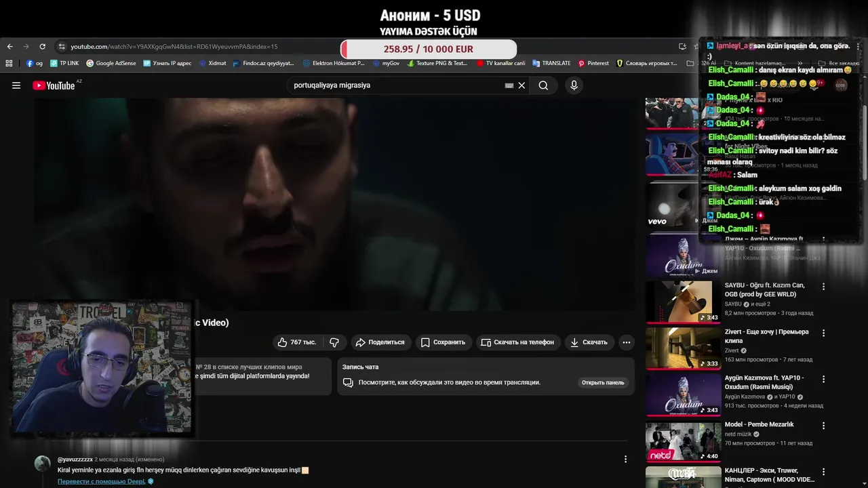Image resolution: width=868 pixels, height=488 pixels.
Task: Activate voice search microphone
Action: [x=574, y=85]
